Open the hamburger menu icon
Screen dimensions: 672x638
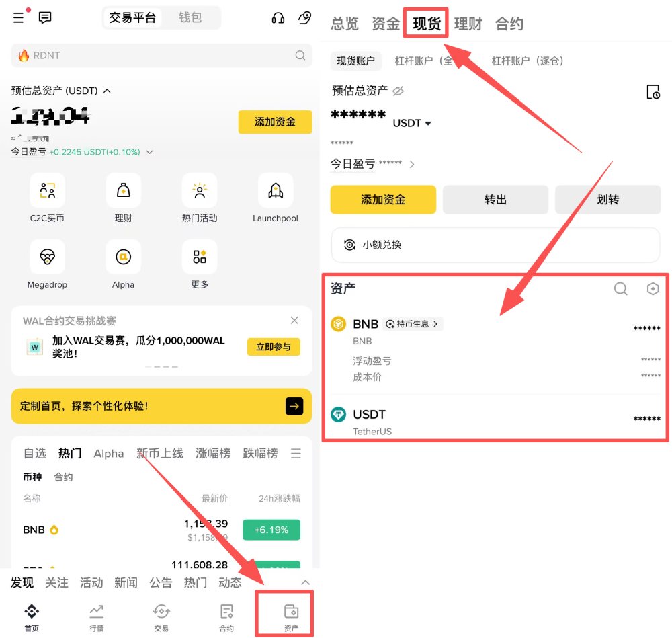pyautogui.click(x=18, y=17)
